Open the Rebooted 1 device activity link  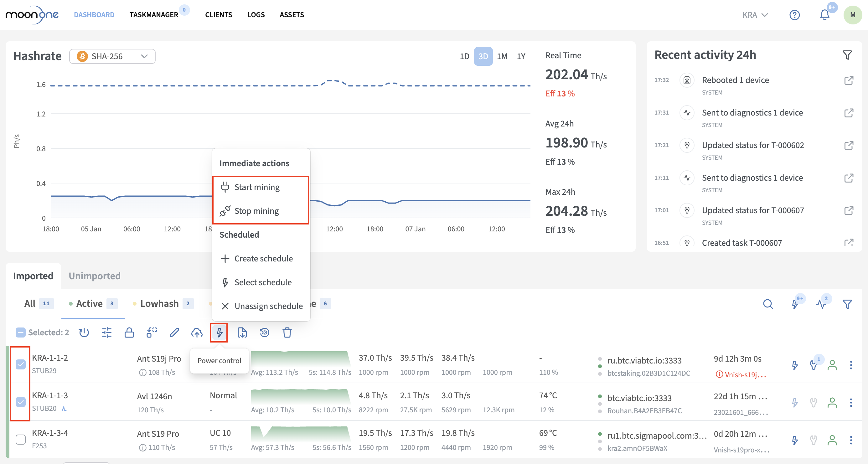[849, 80]
